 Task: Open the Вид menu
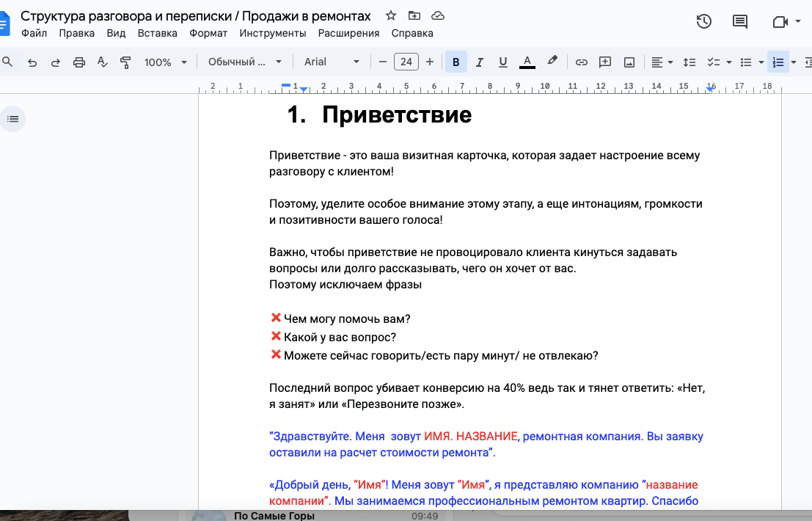pos(116,33)
